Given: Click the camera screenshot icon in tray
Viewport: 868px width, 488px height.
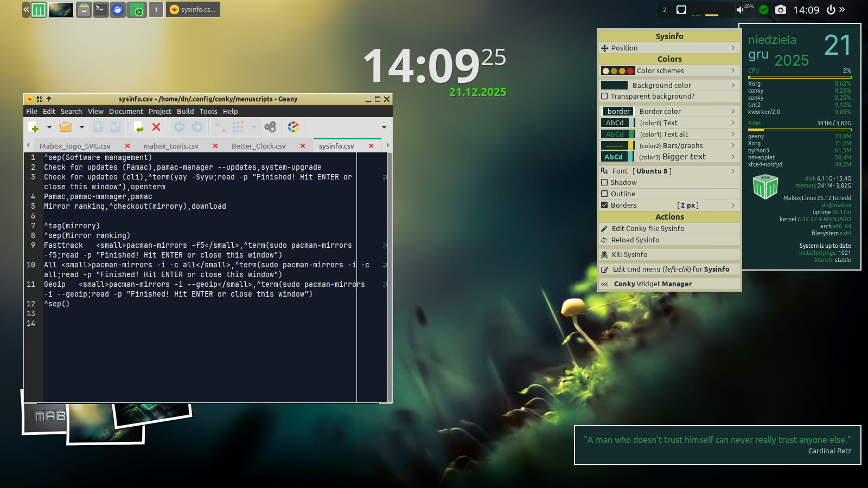Looking at the screenshot, I should [x=780, y=10].
